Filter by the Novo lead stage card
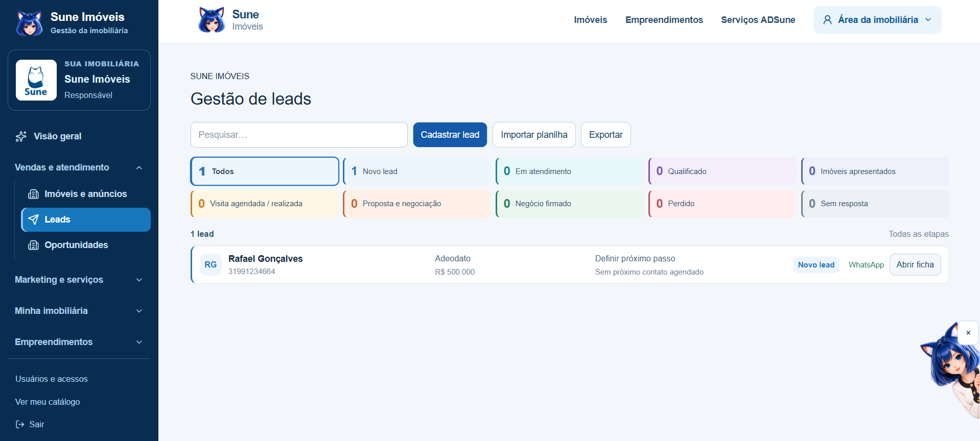The image size is (980, 441). click(x=417, y=171)
